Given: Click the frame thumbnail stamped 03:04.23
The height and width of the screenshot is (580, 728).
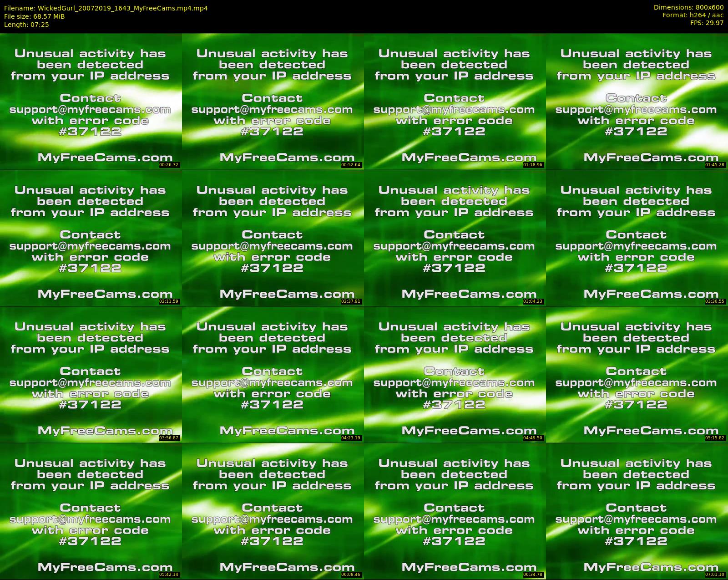Looking at the screenshot, I should click(x=455, y=238).
